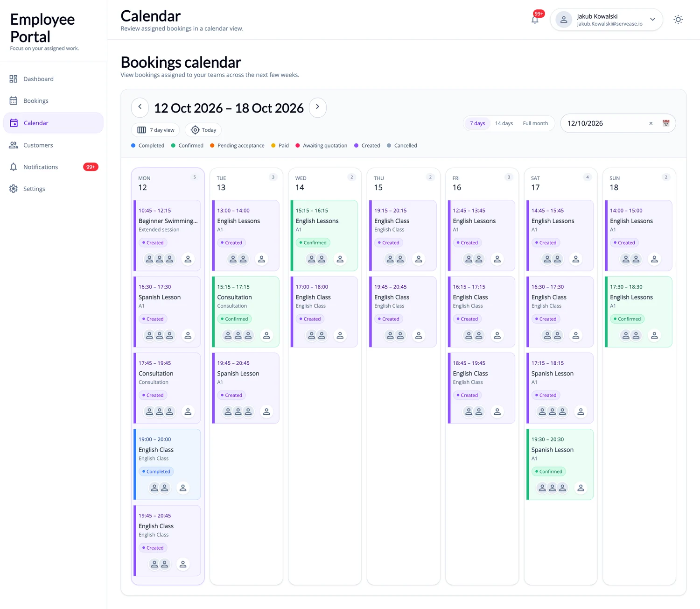The width and height of the screenshot is (700, 609).
Task: Clear the date field with the X icon
Action: click(x=651, y=123)
